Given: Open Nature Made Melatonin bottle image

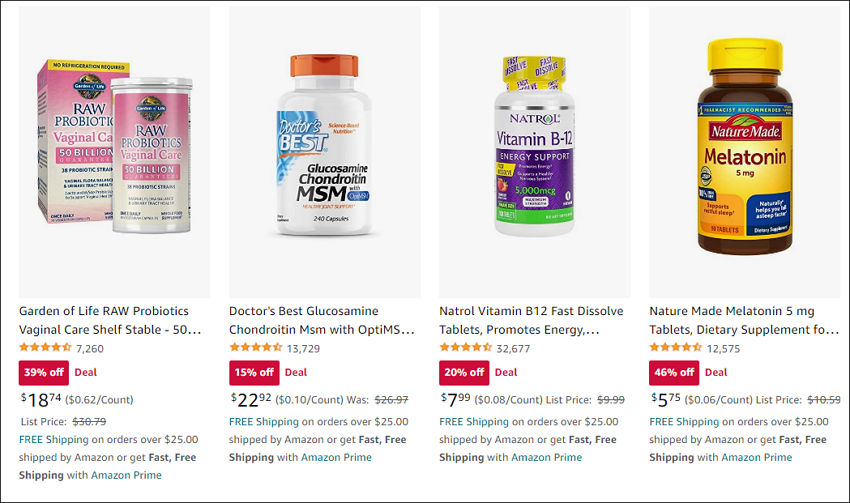Looking at the screenshot, I should click(x=745, y=152).
